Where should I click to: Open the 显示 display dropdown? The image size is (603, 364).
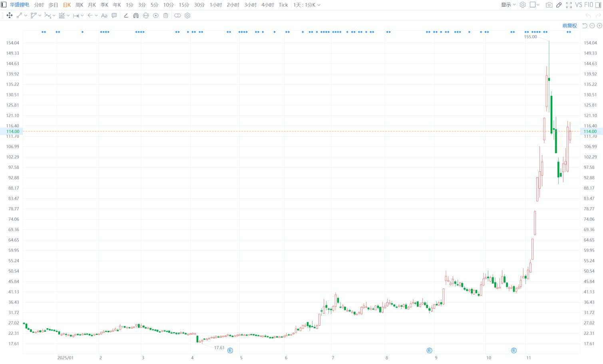[508, 5]
